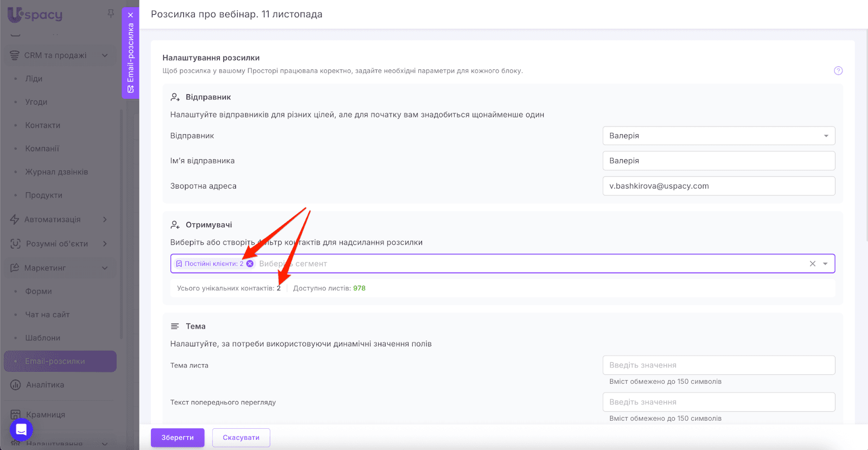Open Аналітика from the sidebar
Screen dimensions: 868x450
click(x=45, y=385)
